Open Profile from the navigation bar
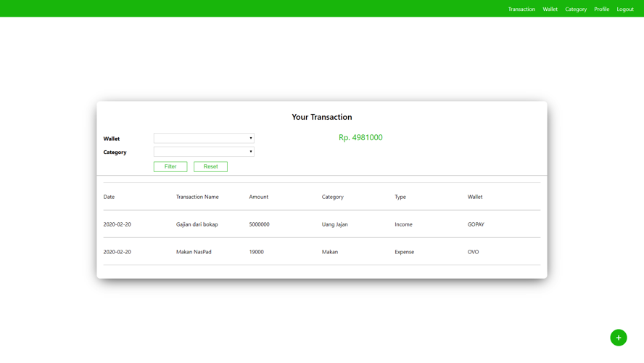 (601, 9)
